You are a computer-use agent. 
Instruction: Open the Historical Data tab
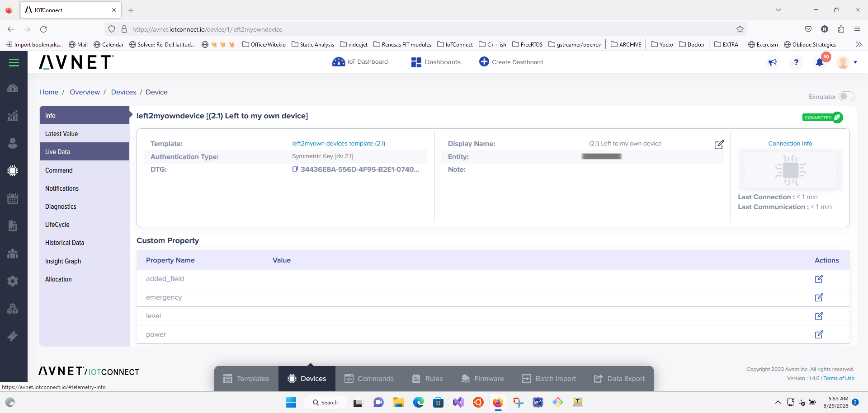click(85, 243)
